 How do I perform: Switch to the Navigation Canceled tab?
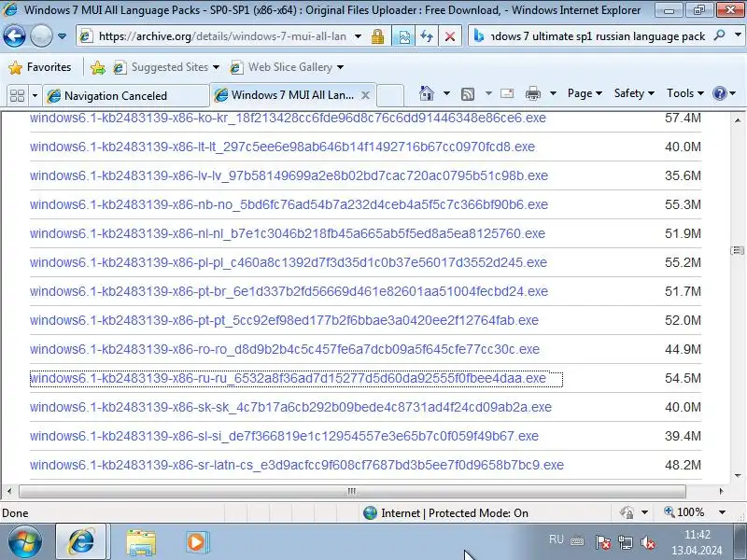(126, 96)
